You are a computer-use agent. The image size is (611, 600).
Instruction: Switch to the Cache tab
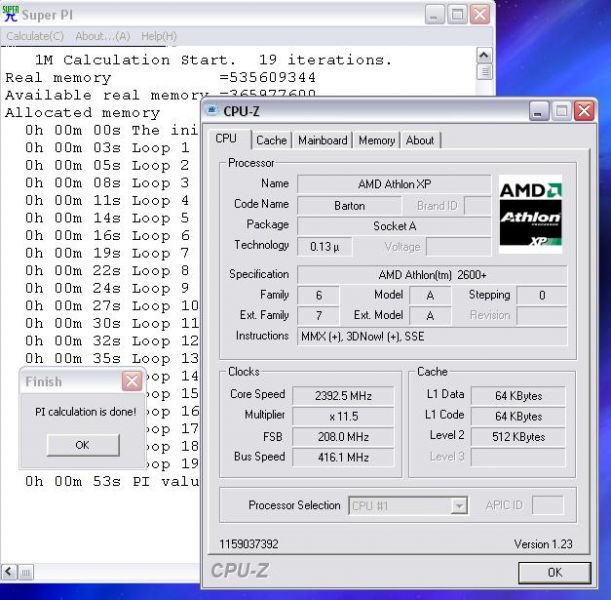271,141
